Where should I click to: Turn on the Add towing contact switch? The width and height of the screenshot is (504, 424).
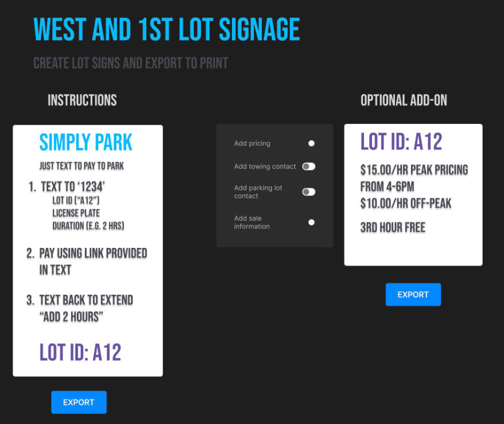[308, 166]
